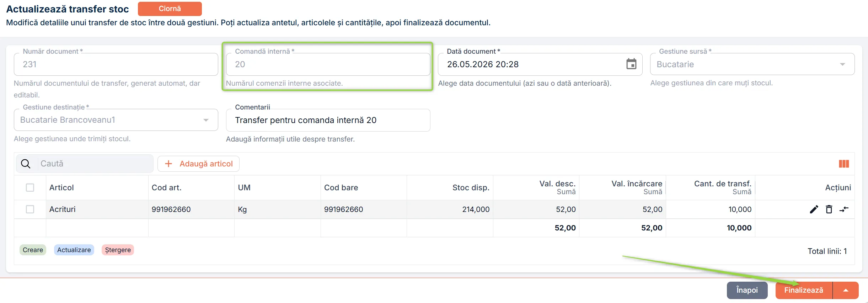Focus the Comandă internă field

tap(328, 64)
